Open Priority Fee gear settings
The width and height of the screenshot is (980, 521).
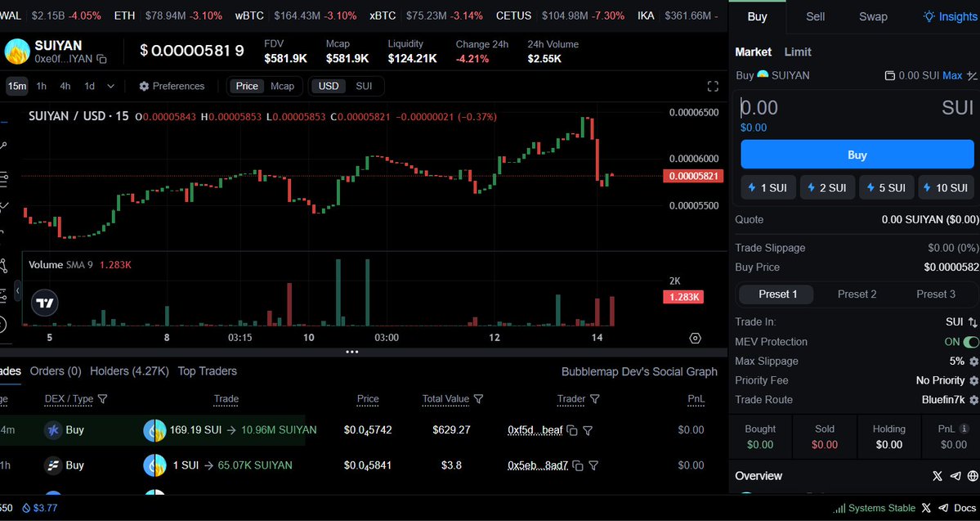(x=973, y=381)
